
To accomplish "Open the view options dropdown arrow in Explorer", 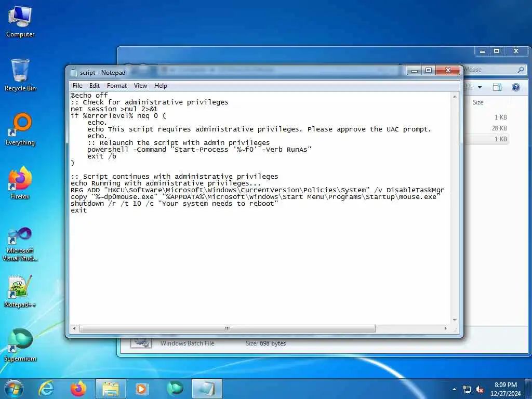I will click(480, 87).
